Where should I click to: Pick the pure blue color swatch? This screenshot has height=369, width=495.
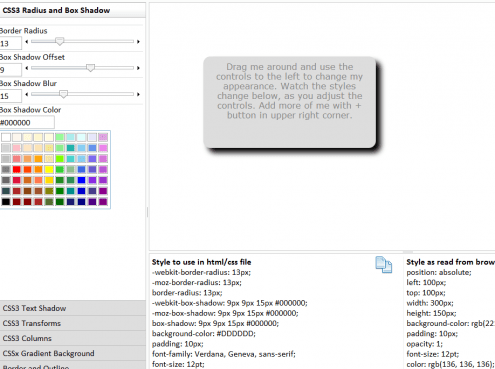81,180
